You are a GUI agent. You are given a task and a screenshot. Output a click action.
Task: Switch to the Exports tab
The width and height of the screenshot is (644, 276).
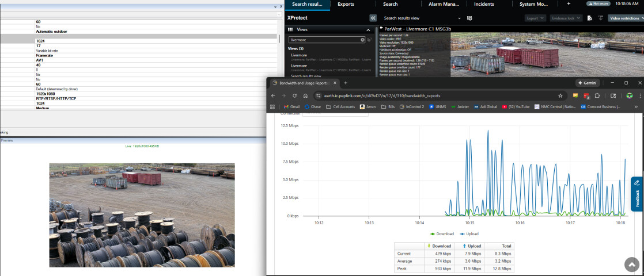pos(346,4)
